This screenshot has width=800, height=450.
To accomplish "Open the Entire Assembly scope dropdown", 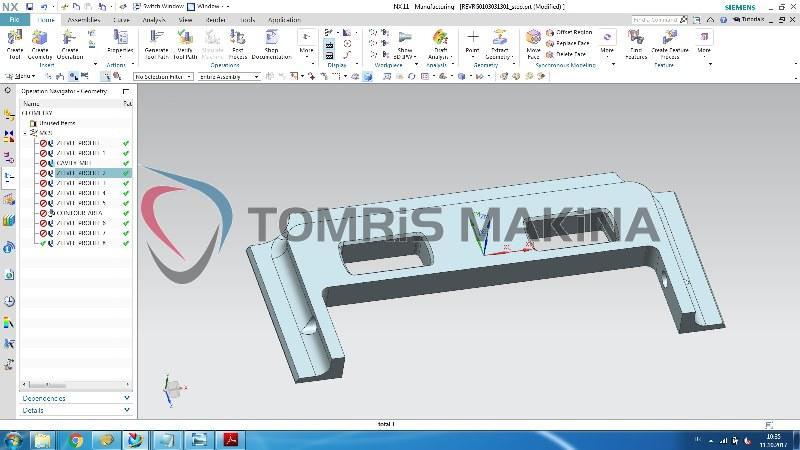I will (x=229, y=77).
